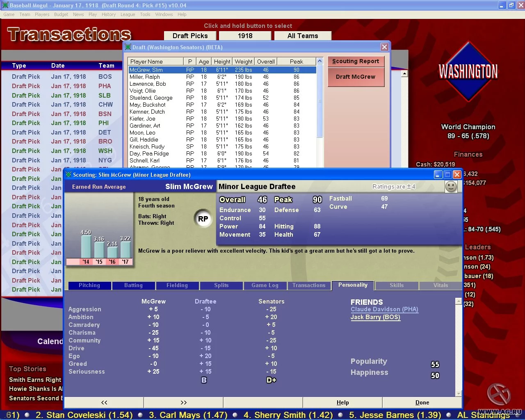
Task: Select Kneisch, Rudy in draft list
Action: pos(222,146)
